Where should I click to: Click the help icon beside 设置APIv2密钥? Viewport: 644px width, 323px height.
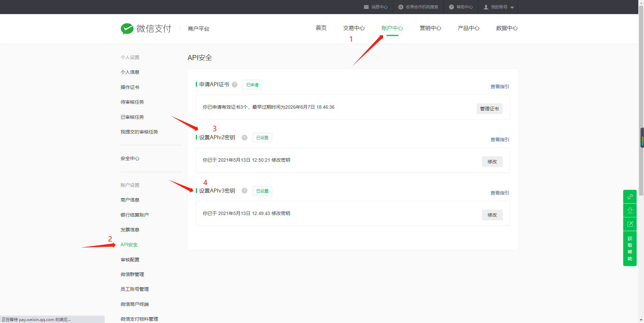[245, 138]
